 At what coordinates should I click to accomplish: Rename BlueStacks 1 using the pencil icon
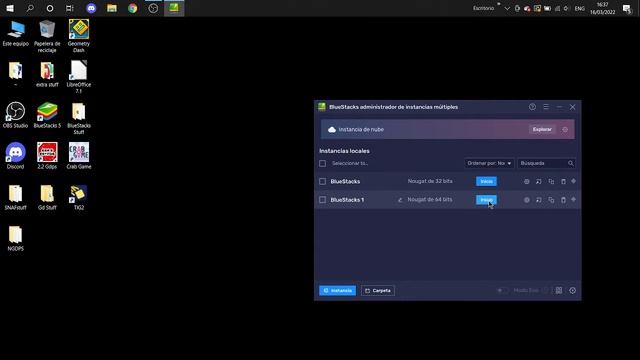tap(400, 200)
